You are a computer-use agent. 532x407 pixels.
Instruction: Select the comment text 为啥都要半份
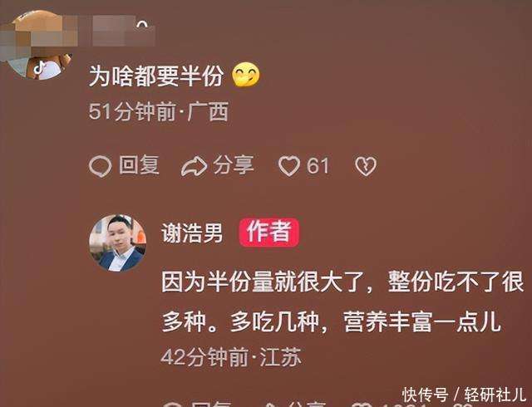156,76
